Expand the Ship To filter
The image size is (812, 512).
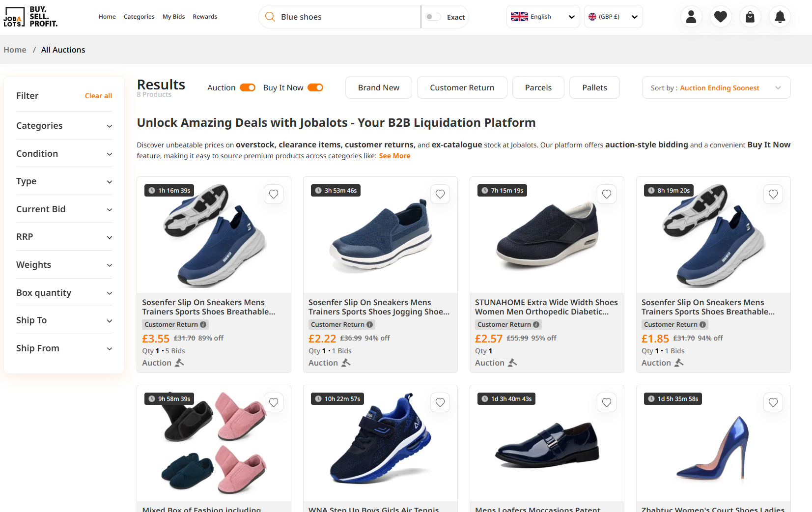tap(64, 320)
